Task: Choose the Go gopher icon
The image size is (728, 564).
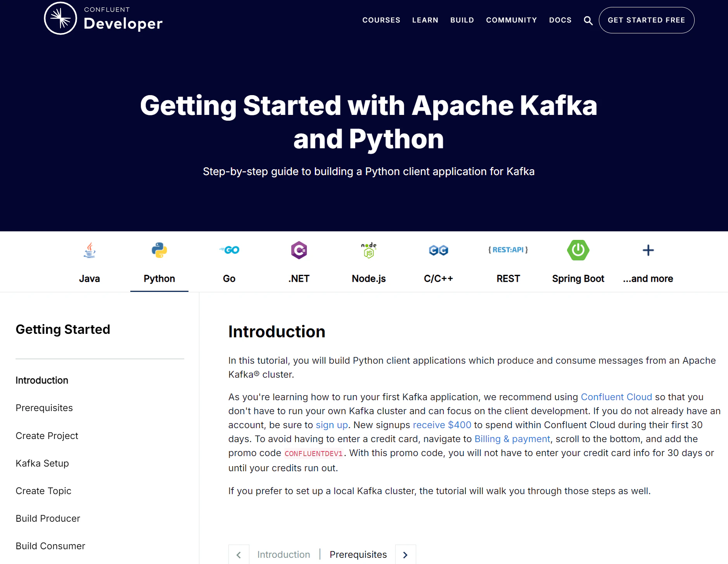Action: [229, 250]
